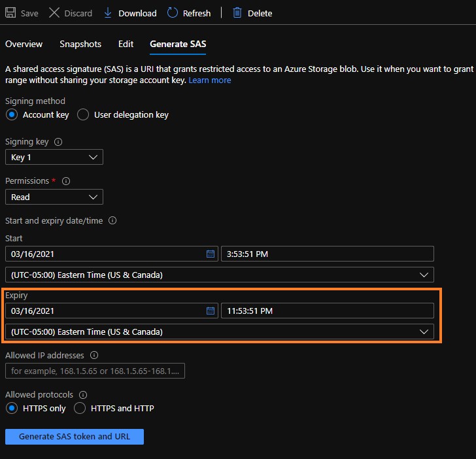476x459 pixels.
Task: Select the Account key signing method
Action: pyautogui.click(x=12, y=115)
